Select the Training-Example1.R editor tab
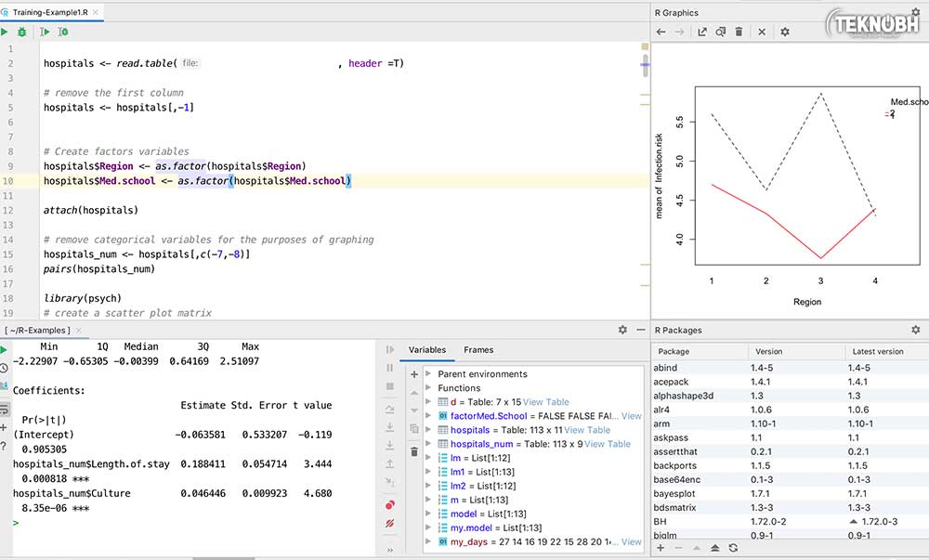Viewport: 929px width, 560px height. tap(49, 12)
